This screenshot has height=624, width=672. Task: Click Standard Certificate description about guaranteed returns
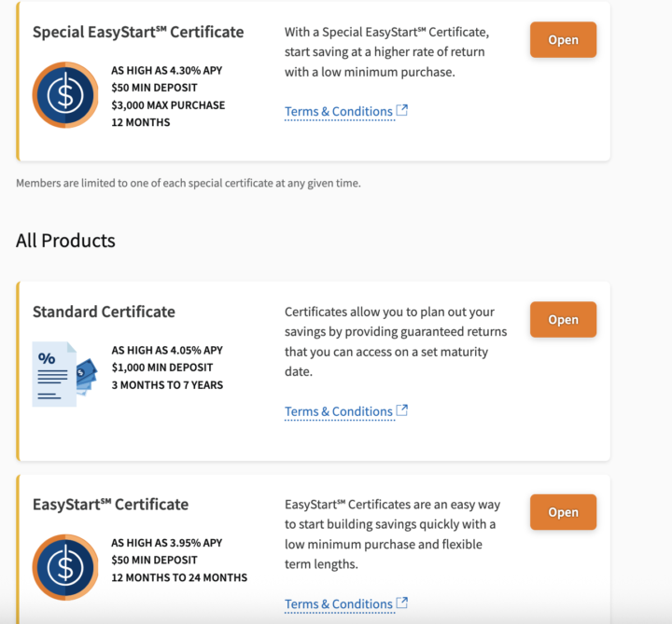[396, 341]
